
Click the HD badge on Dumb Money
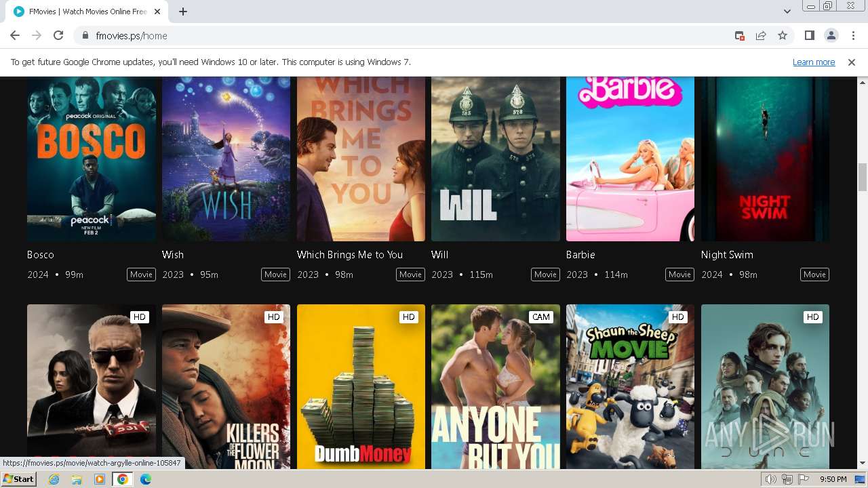pyautogui.click(x=408, y=317)
